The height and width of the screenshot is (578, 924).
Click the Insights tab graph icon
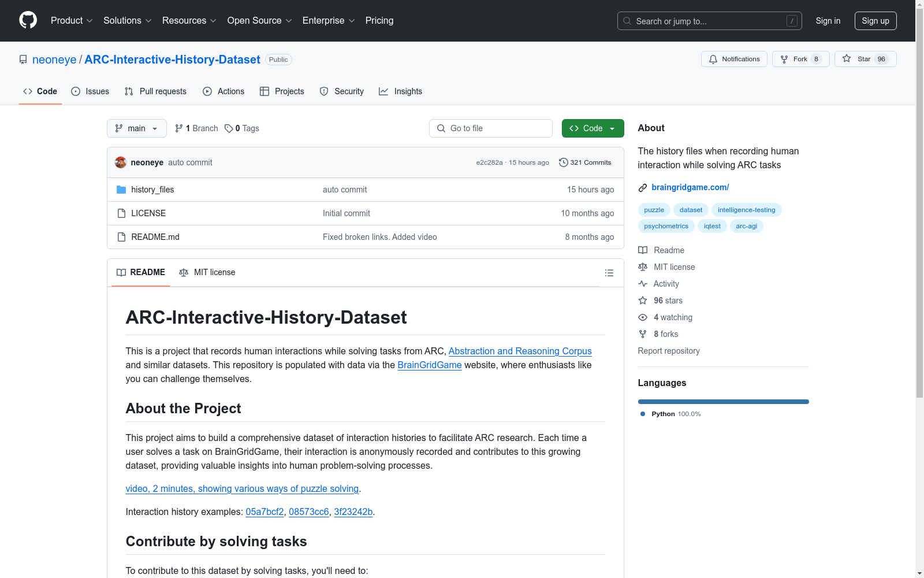[383, 91]
